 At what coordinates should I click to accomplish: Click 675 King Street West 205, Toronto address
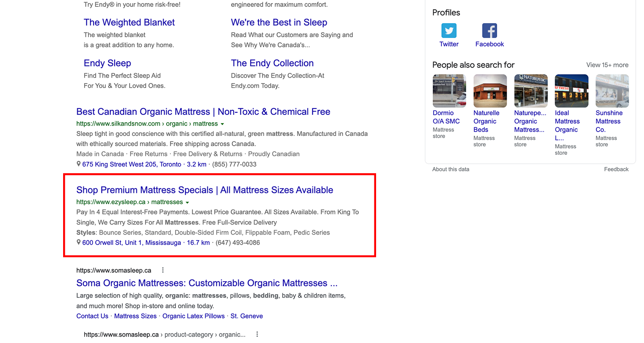click(x=132, y=164)
